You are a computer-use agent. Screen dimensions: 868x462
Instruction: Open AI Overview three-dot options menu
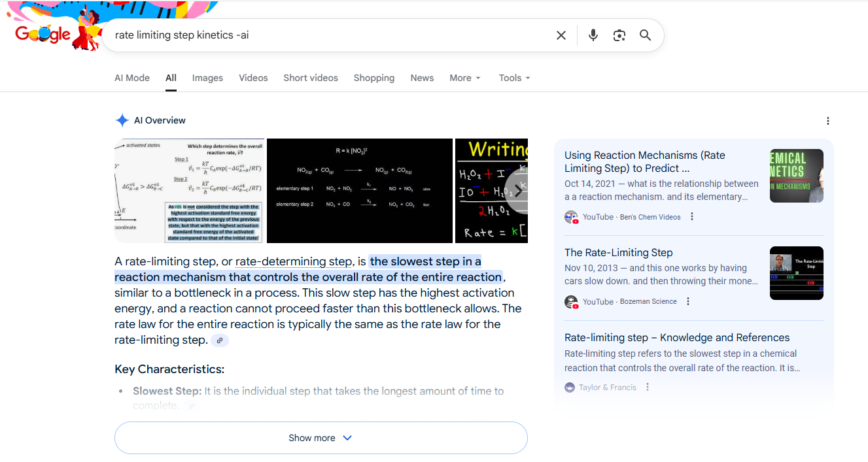(x=827, y=121)
